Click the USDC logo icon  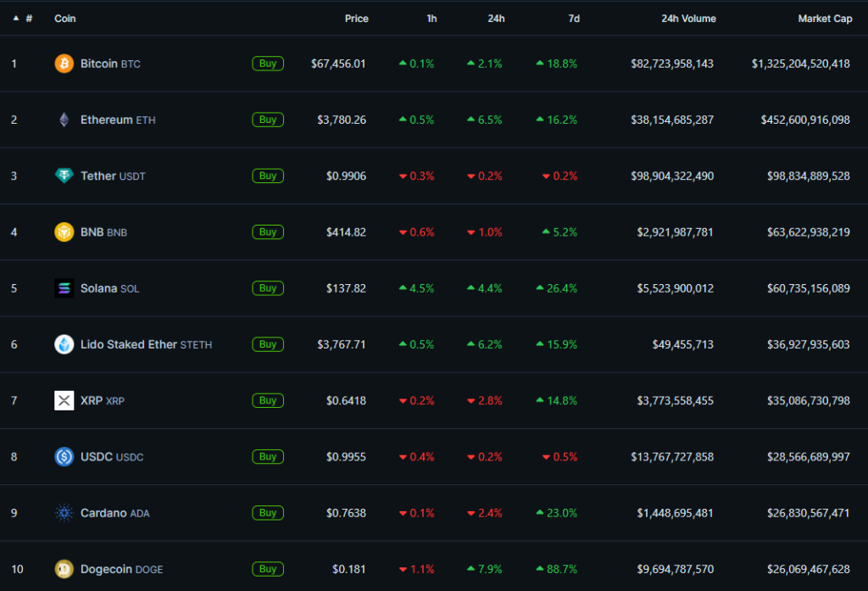pyautogui.click(x=64, y=456)
